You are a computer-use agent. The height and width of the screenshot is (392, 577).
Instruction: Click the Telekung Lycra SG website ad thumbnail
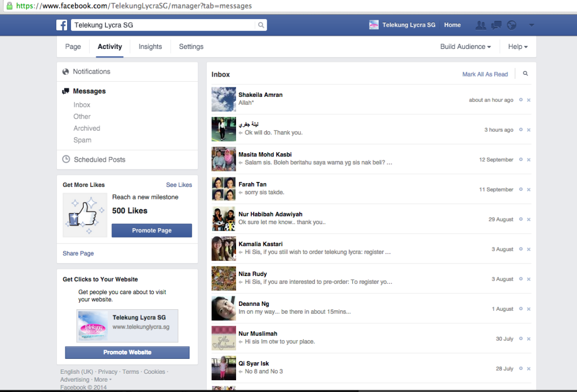tap(93, 326)
